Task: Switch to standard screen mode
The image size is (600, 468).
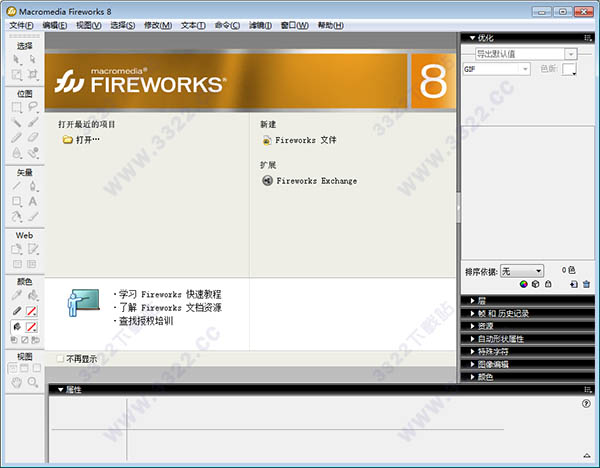Action: point(13,368)
